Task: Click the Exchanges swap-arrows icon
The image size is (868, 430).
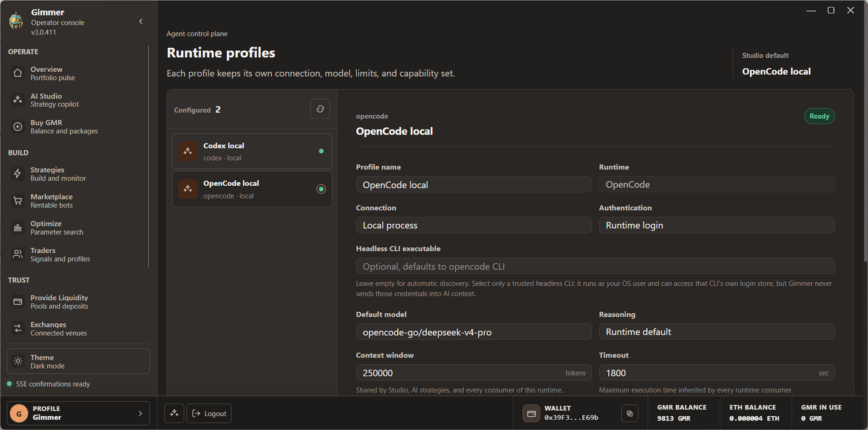Action: [x=18, y=329]
